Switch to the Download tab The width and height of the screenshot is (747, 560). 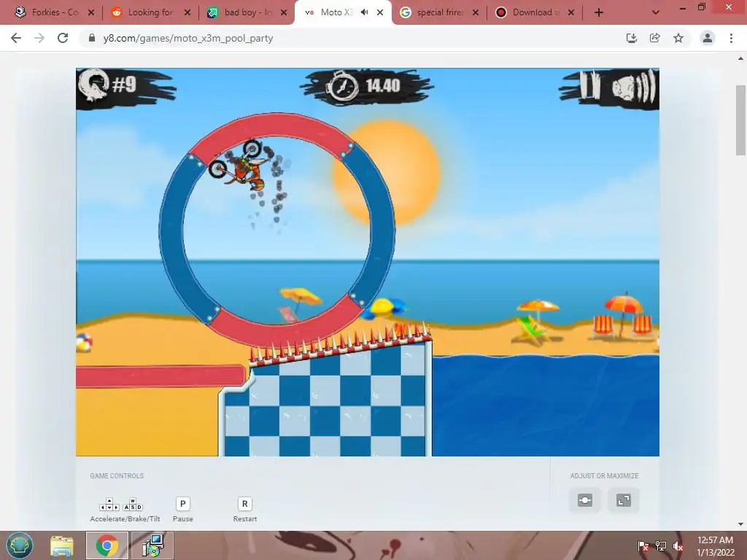pos(535,12)
